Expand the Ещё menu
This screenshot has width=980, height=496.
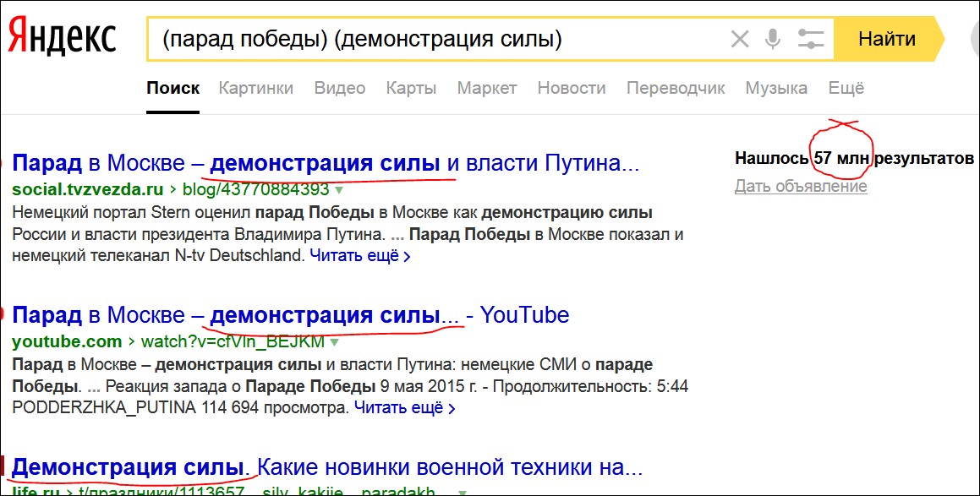(x=846, y=88)
